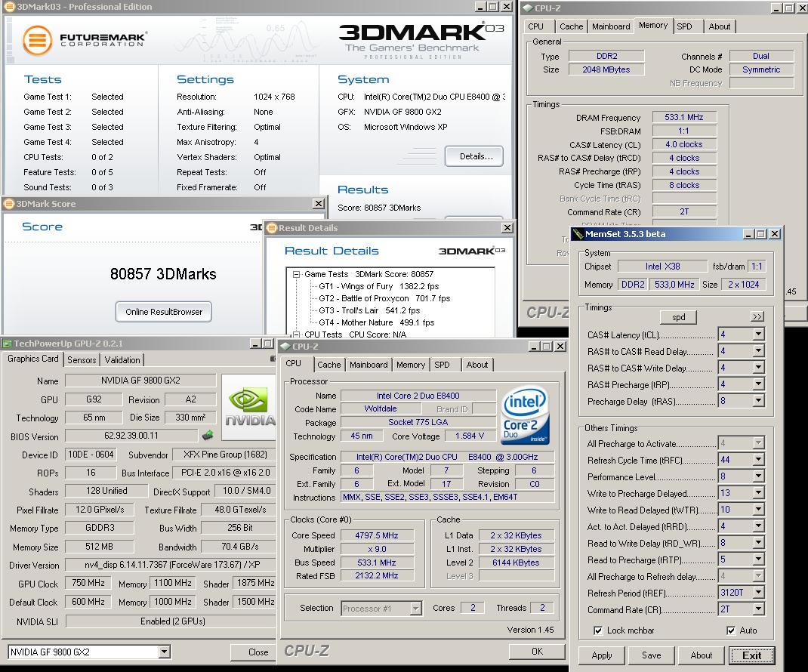Viewport: 808px width, 672px height.
Task: Click the GPU Clock 750 MHz field
Action: (x=88, y=583)
